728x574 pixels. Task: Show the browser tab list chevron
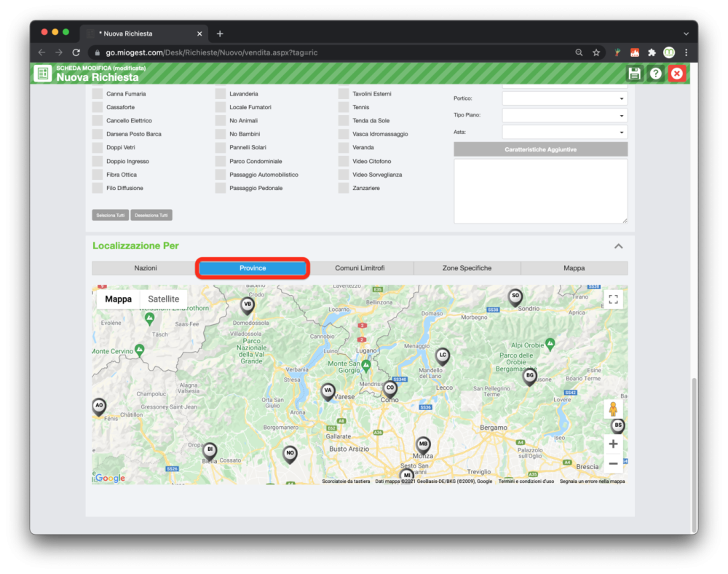(x=686, y=34)
